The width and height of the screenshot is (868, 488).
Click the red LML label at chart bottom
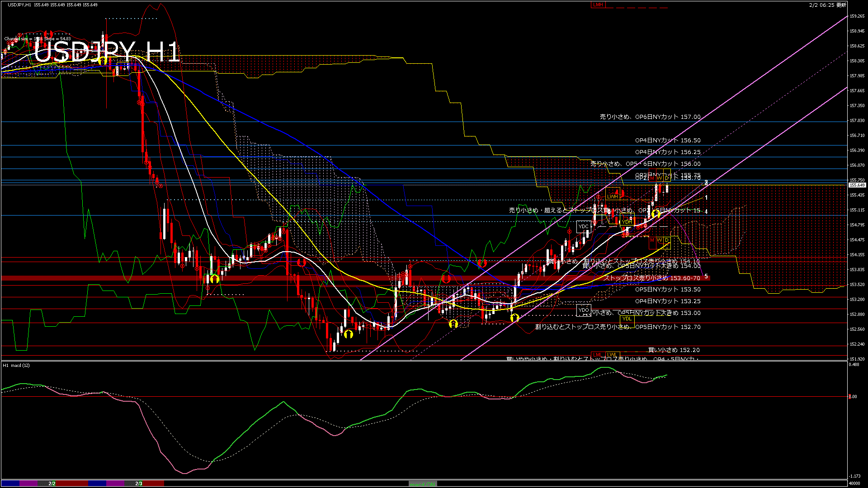click(597, 355)
